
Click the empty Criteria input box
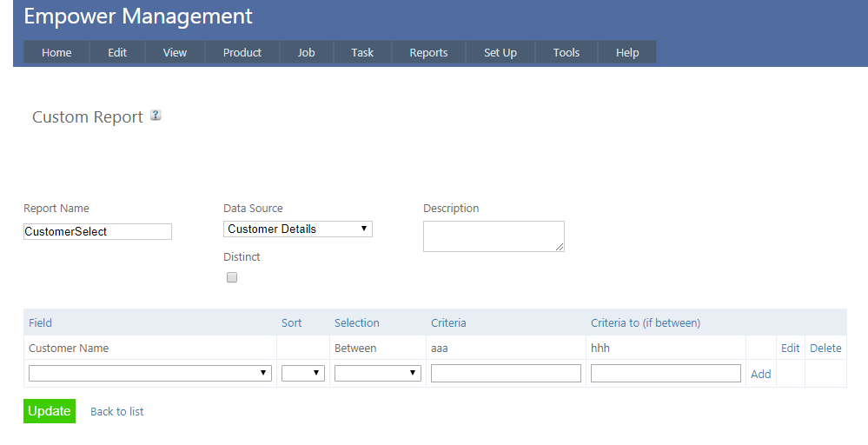[506, 374]
